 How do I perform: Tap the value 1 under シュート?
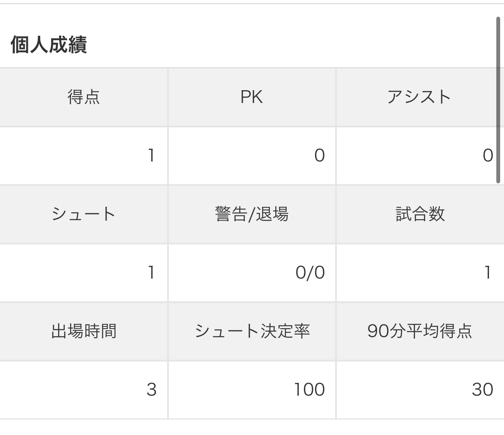(x=151, y=273)
